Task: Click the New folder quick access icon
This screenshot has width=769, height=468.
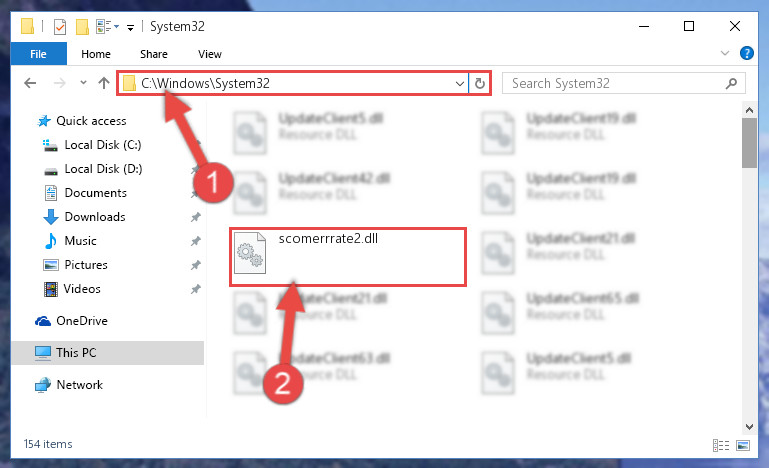Action: click(82, 26)
